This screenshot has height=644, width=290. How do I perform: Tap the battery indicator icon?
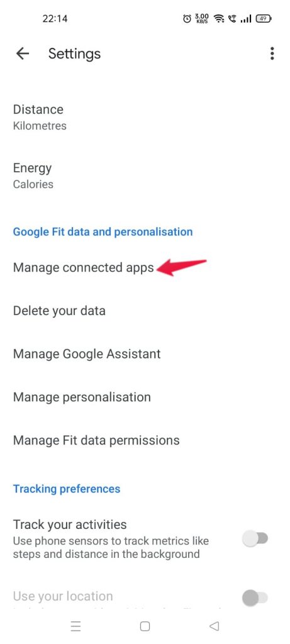point(264,18)
